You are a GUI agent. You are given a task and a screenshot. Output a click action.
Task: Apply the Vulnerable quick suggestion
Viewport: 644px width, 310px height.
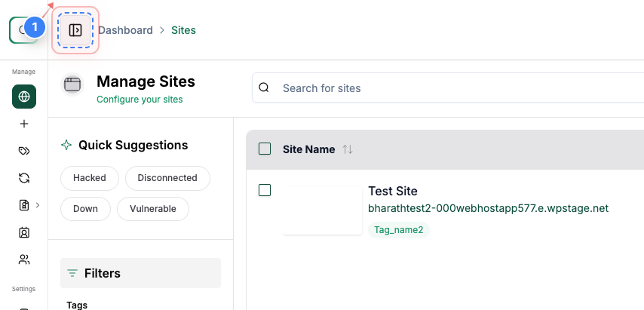pos(153,209)
